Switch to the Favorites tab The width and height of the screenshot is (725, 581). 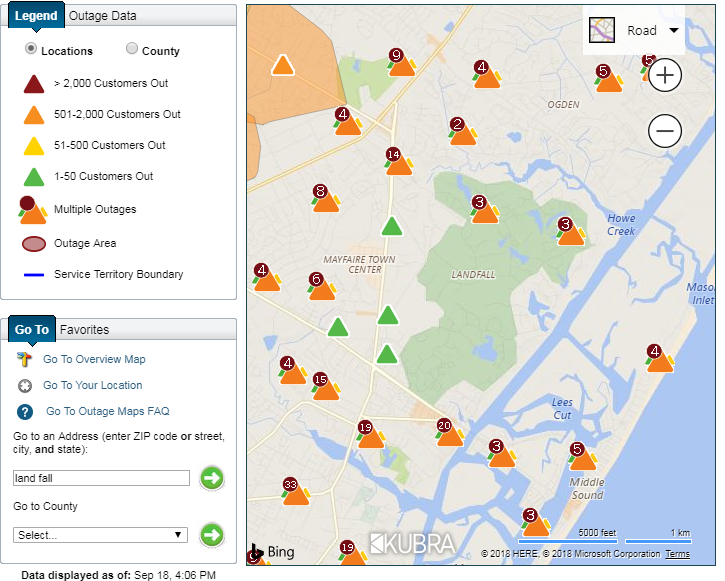[84, 329]
